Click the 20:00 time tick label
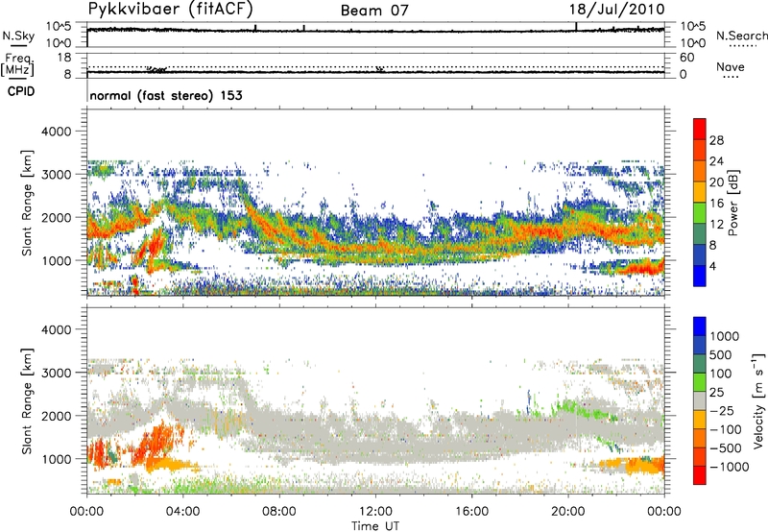The height and width of the screenshot is (532, 768). click(x=567, y=512)
